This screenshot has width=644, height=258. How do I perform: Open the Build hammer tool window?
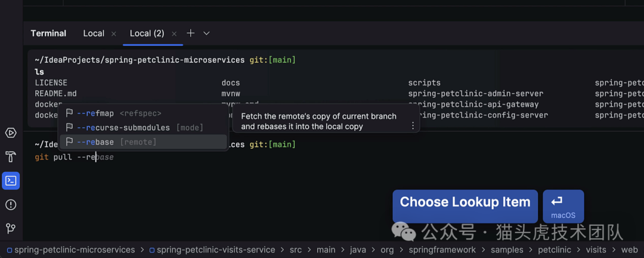coord(11,157)
